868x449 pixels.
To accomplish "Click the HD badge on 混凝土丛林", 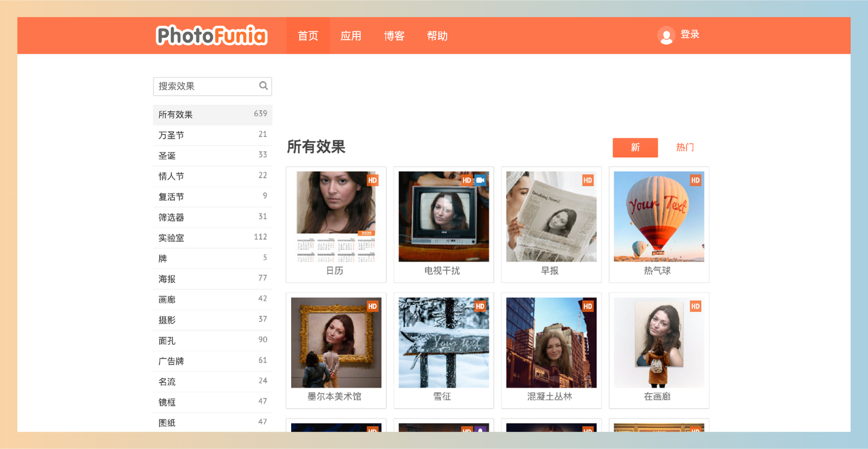I will pyautogui.click(x=588, y=306).
